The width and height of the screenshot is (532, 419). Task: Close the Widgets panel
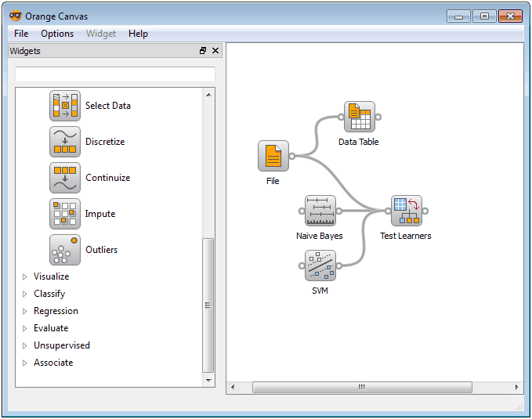pos(215,51)
